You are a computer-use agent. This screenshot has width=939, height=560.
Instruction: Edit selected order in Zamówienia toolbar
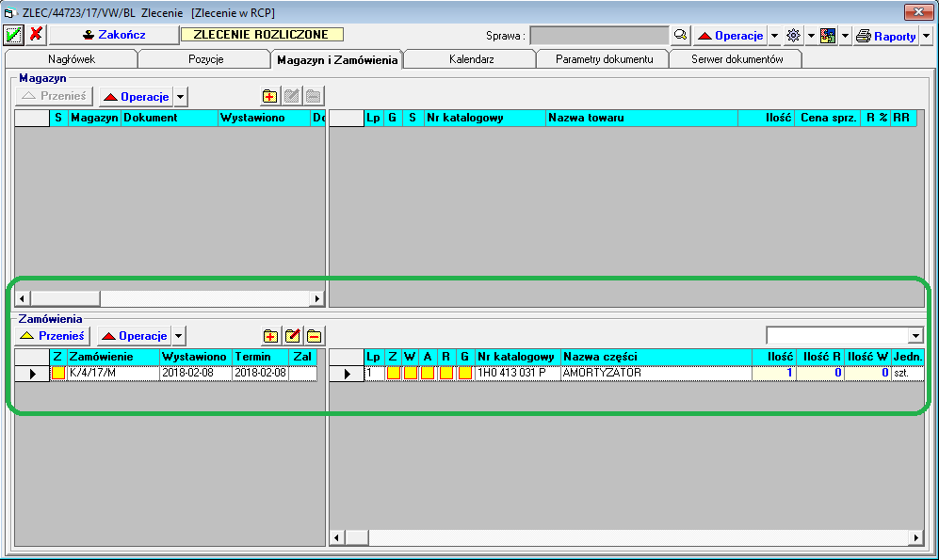click(x=292, y=336)
